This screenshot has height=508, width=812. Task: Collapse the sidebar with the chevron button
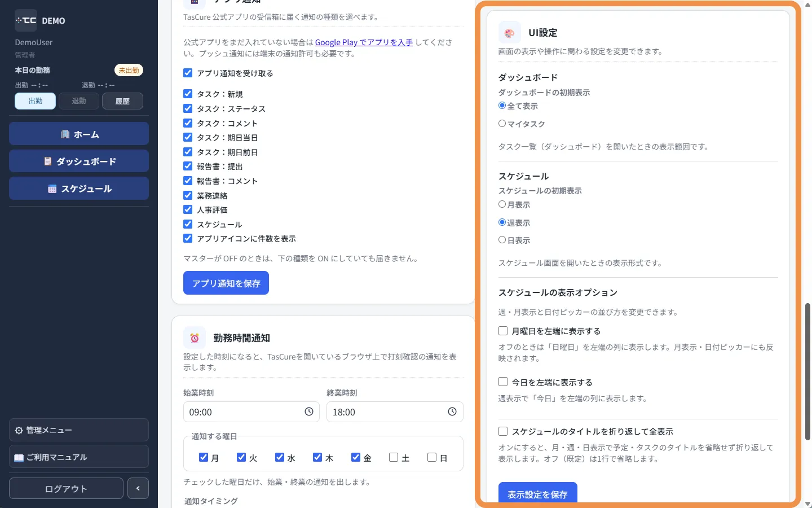138,488
